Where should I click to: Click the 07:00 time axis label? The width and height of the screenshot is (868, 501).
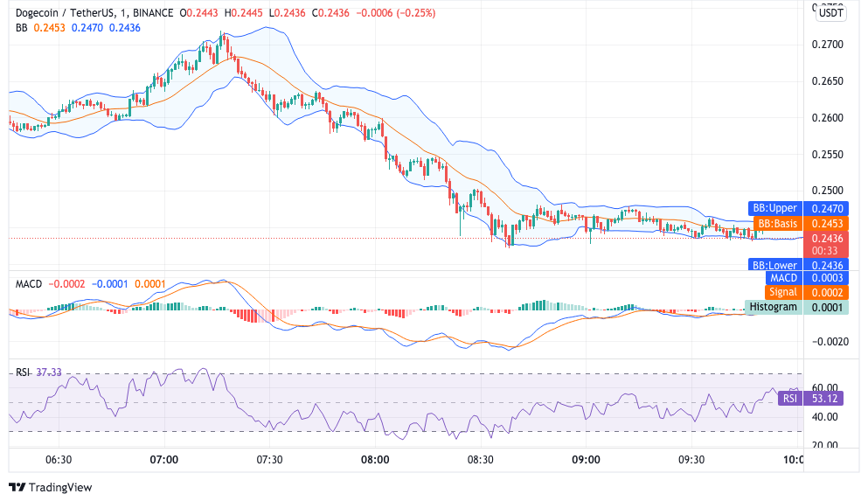164,460
